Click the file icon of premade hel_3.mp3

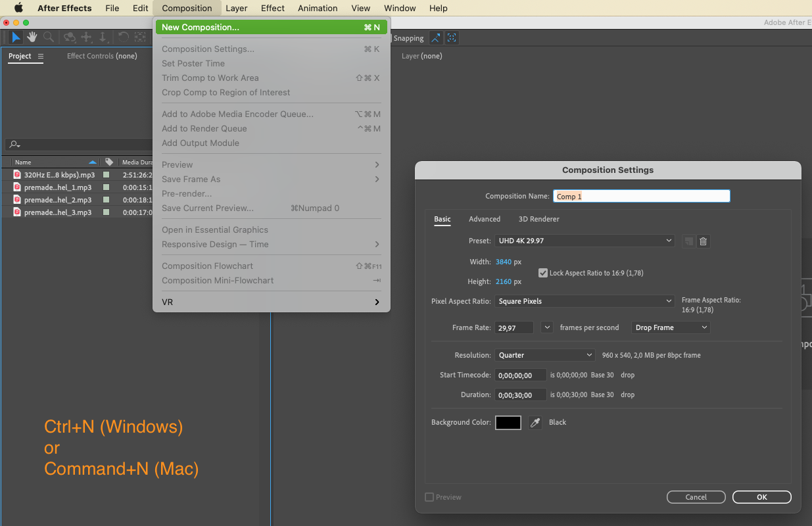pos(17,212)
